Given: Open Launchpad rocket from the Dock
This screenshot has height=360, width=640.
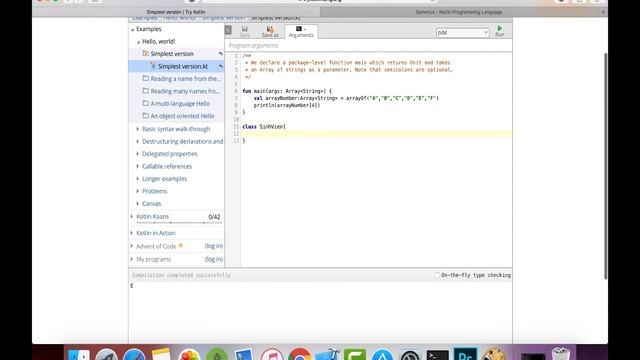Looking at the screenshot, I should point(107,355).
